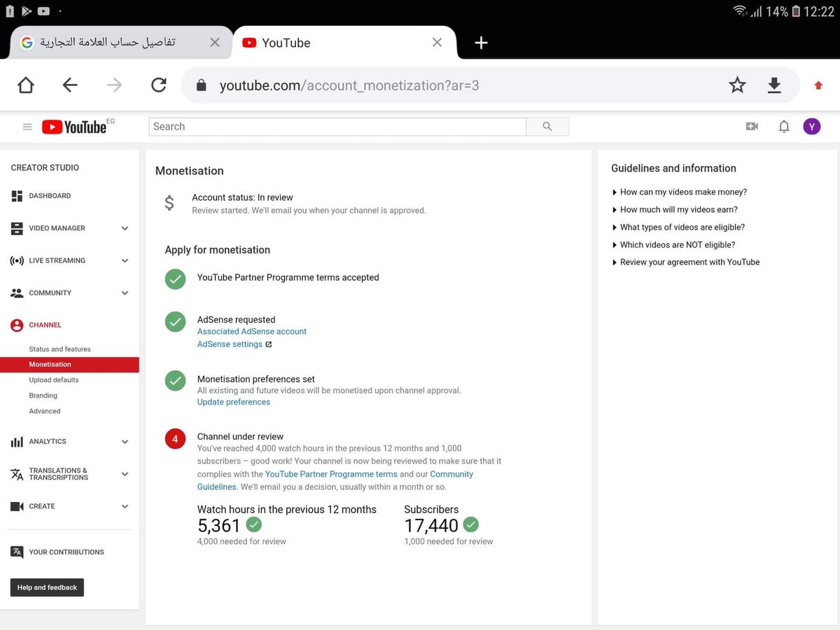Open the AdSense settings link
The width and height of the screenshot is (840, 630).
[230, 344]
